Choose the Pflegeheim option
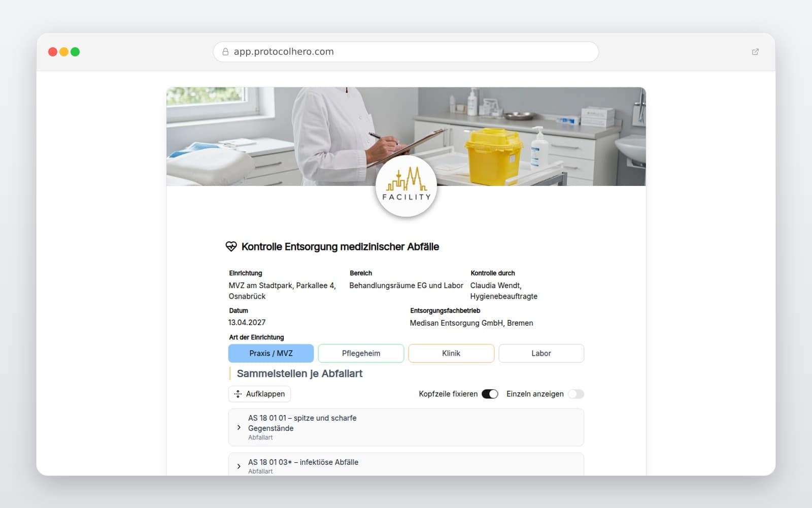This screenshot has height=508, width=812. [x=361, y=353]
